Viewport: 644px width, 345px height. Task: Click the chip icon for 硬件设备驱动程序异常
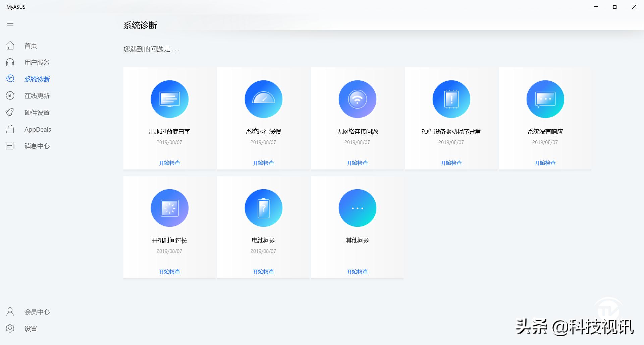pyautogui.click(x=451, y=99)
